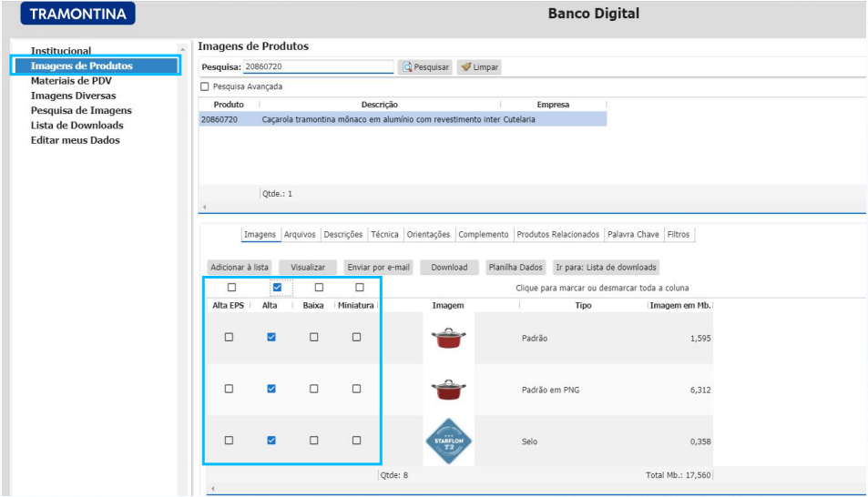Click Ir para: Lista de downloads
The height and width of the screenshot is (497, 868).
click(607, 268)
